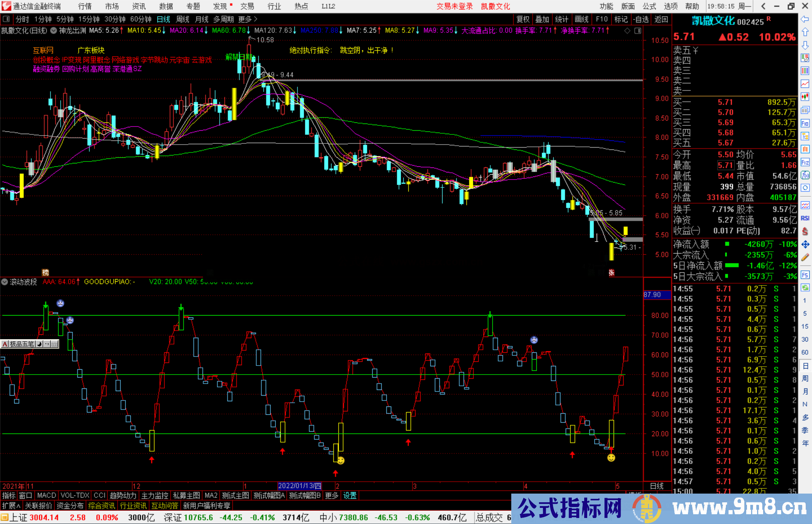
Task: Expand the 滚动波段 indicator dropdown arrow
Action: (x=5, y=282)
